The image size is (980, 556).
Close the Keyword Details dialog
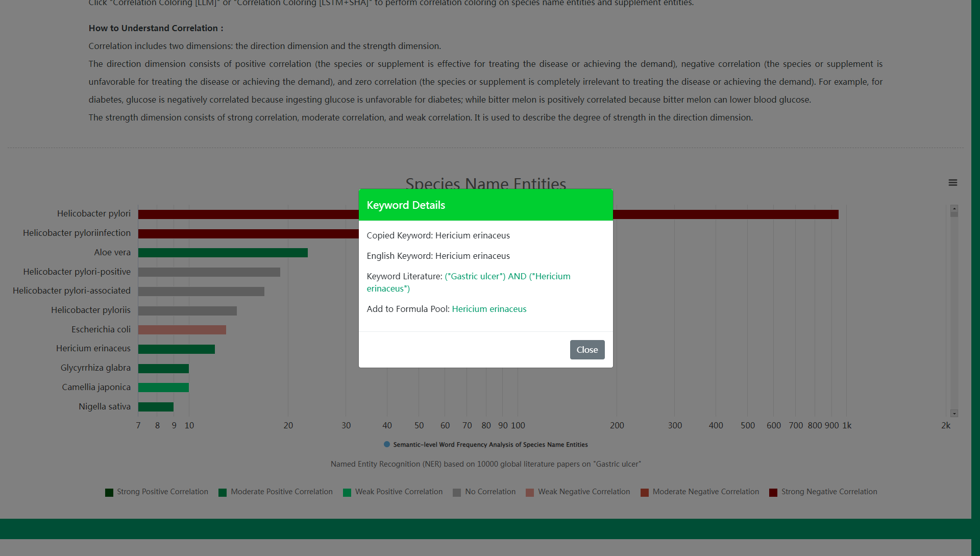tap(587, 350)
